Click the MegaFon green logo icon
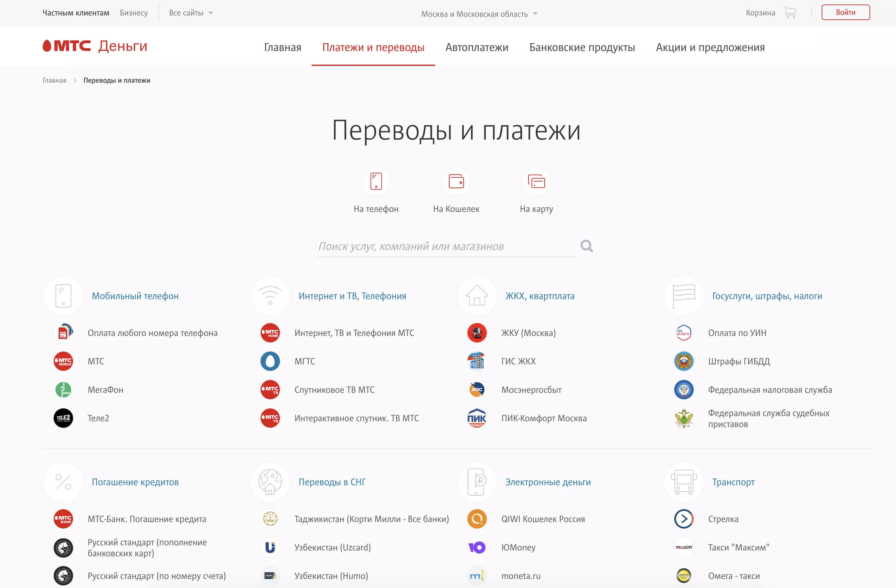Image resolution: width=896 pixels, height=588 pixels. (63, 390)
